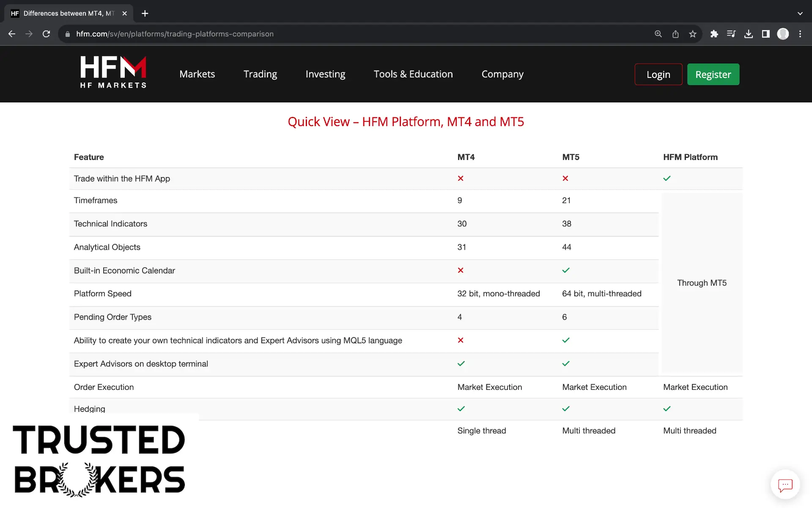Open the Markets navigation menu
812x508 pixels.
[x=197, y=74]
